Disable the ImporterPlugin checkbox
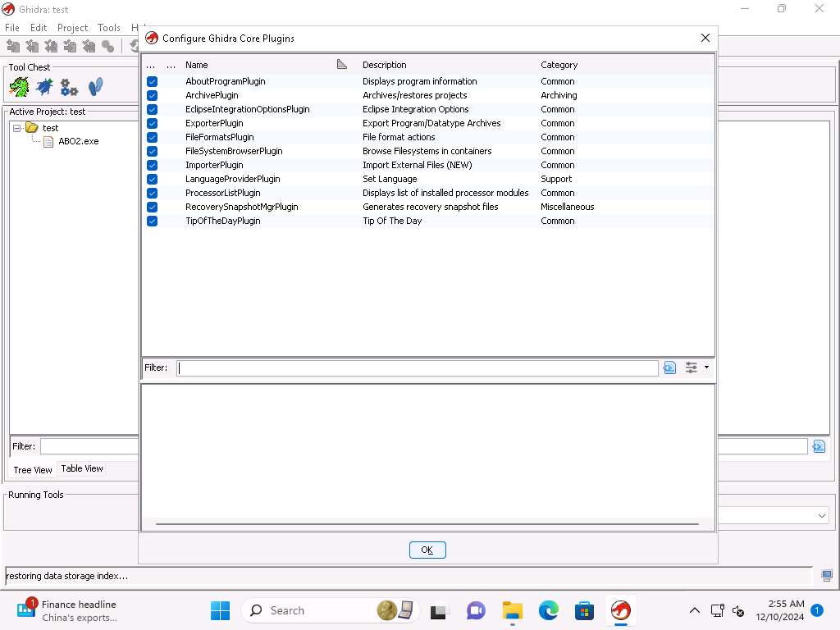Viewport: 840px width, 630px height. pos(152,165)
